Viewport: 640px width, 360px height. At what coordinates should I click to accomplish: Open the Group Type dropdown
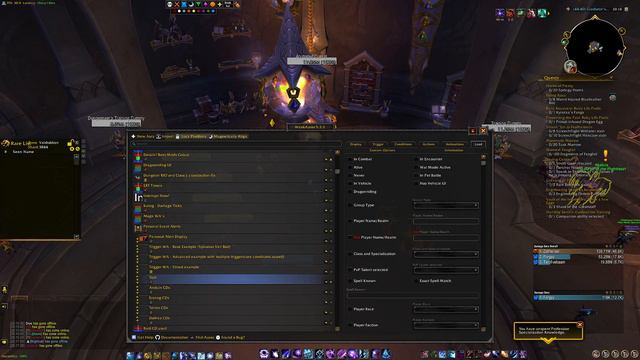coord(446,205)
